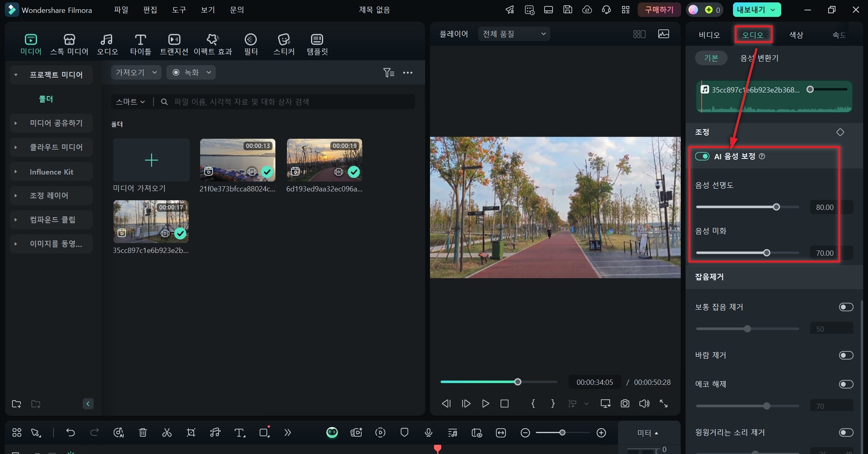This screenshot has width=868, height=454.
Task: Switch to the 비디오 properties tab
Action: [709, 35]
